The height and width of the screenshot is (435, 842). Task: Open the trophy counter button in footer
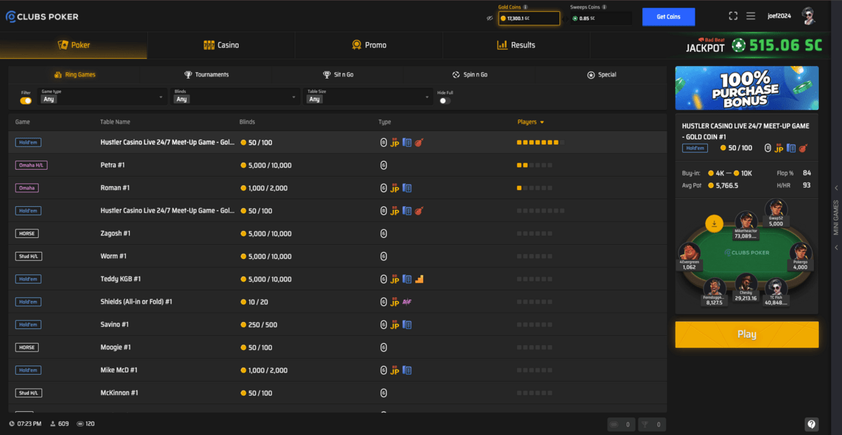(x=652, y=424)
